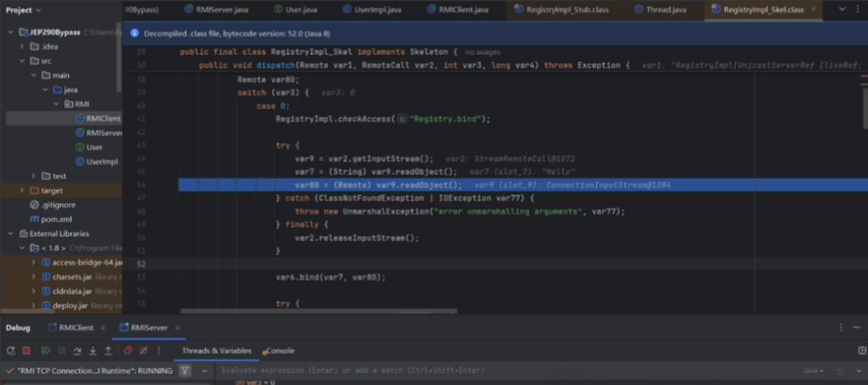The image size is (868, 385).
Task: Select User interface in project tree
Action: click(x=89, y=148)
